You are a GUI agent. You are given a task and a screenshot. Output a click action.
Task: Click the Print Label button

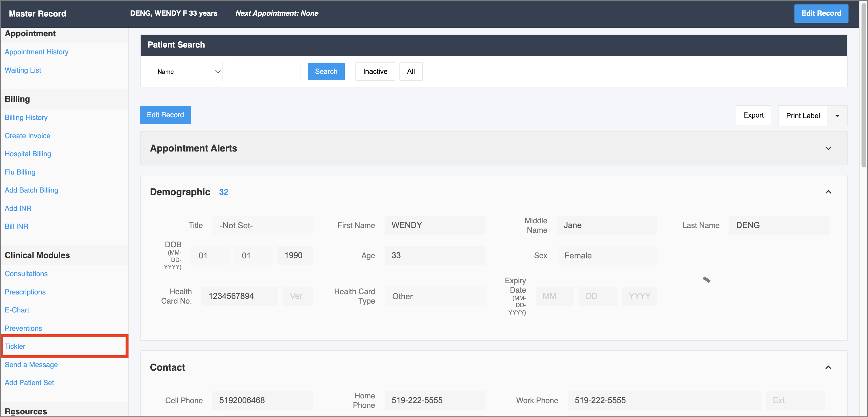(x=802, y=116)
